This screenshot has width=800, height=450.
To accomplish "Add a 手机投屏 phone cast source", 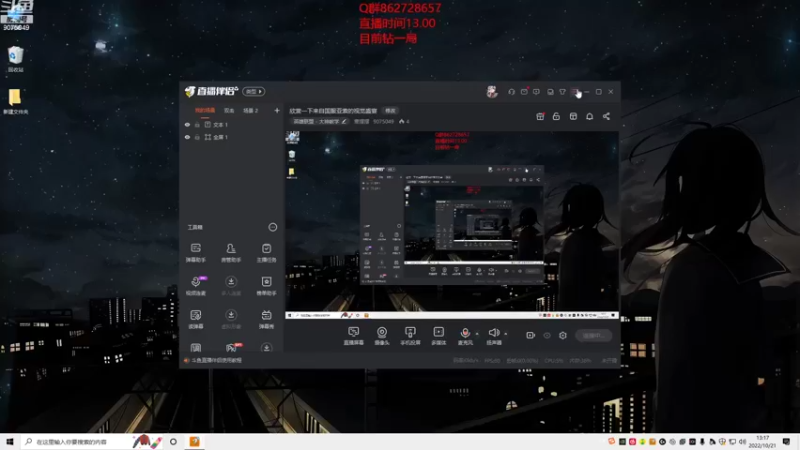I will [410, 336].
